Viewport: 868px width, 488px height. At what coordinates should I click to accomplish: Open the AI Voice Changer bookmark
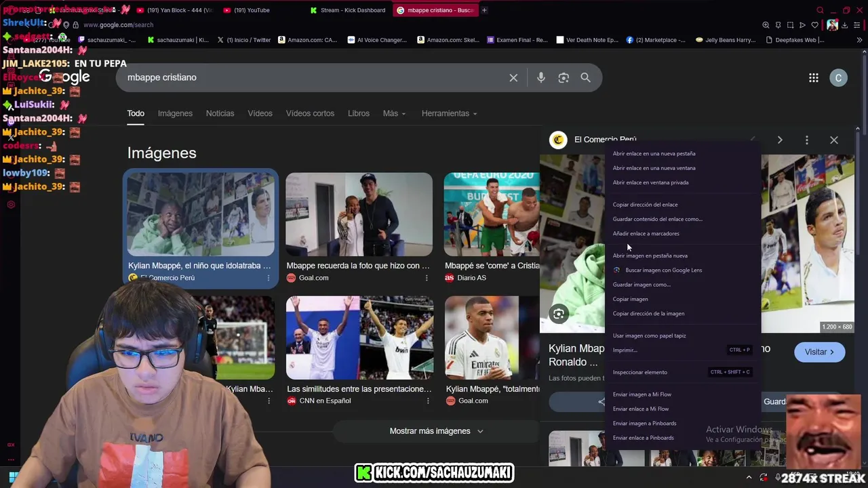coord(377,40)
